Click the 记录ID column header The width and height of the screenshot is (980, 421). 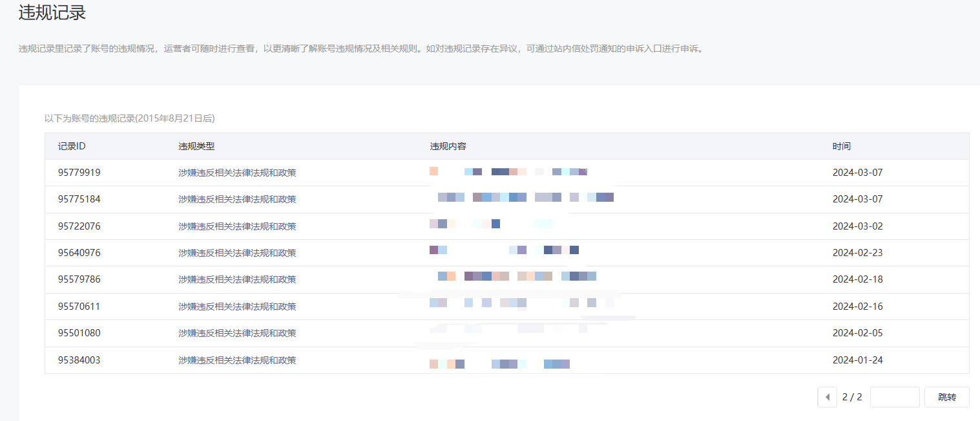pos(72,146)
